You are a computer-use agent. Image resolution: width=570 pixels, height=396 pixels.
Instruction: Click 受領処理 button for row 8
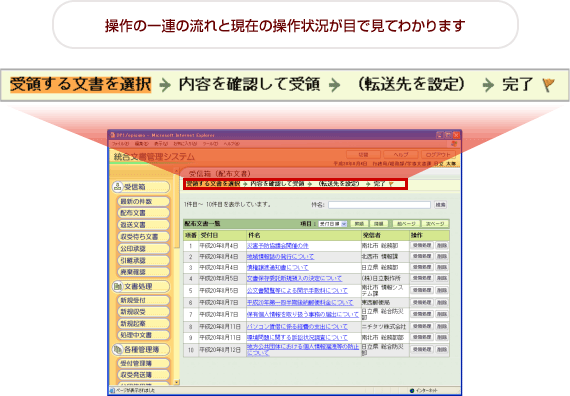(422, 326)
